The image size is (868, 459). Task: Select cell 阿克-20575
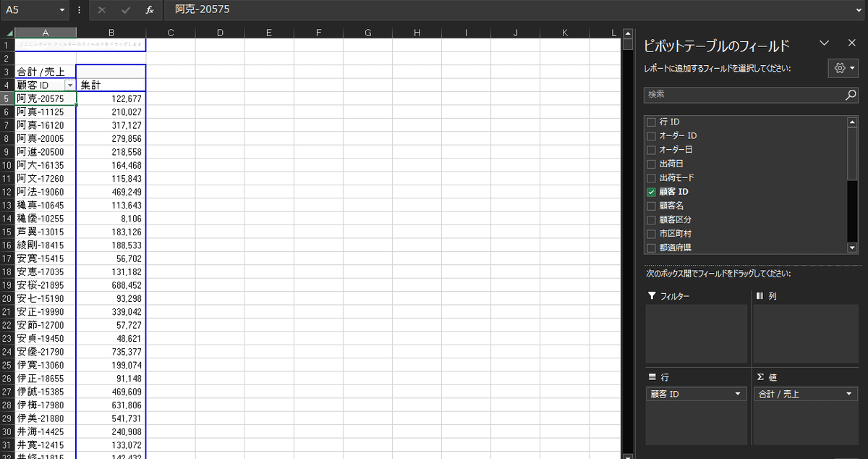(45, 98)
